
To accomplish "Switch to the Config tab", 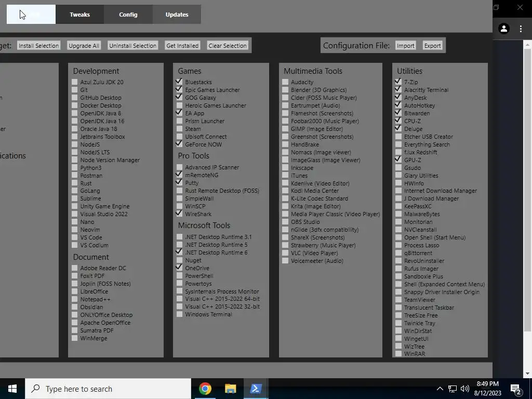I will tap(128, 15).
